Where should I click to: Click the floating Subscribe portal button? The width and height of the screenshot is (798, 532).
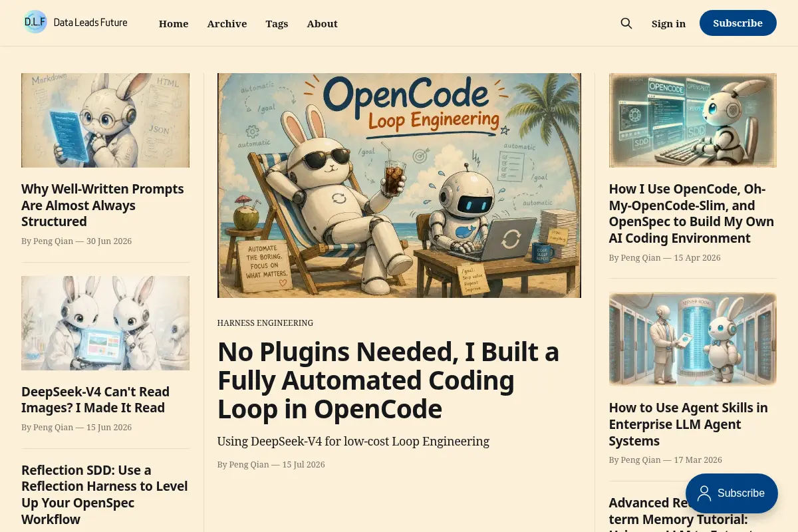pyautogui.click(x=731, y=493)
